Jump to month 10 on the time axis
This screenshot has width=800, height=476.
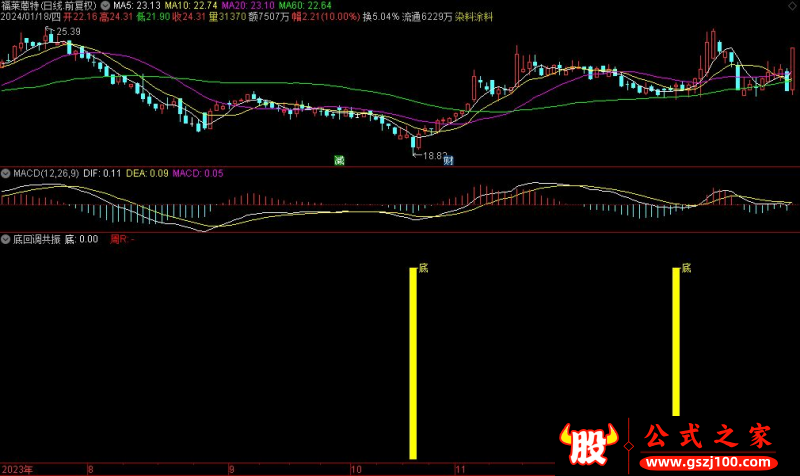[x=357, y=468]
